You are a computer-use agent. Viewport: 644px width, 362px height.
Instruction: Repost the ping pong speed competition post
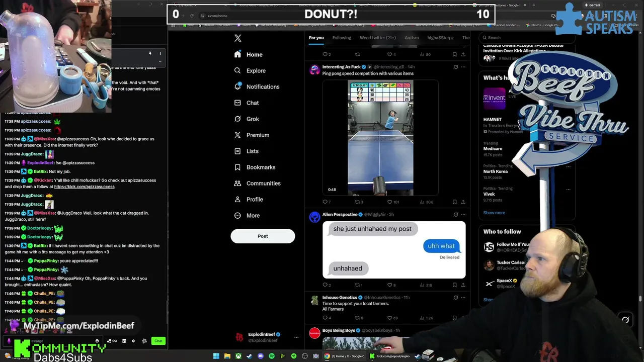[x=359, y=202]
